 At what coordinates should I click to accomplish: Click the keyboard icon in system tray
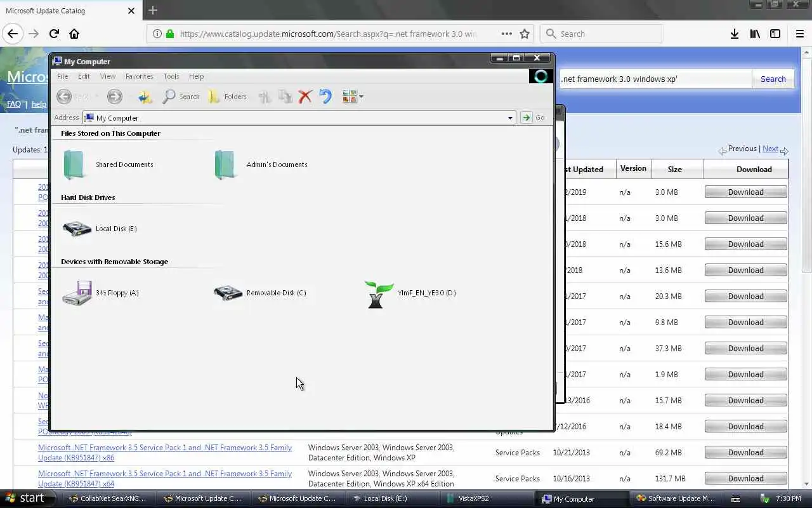tap(736, 499)
